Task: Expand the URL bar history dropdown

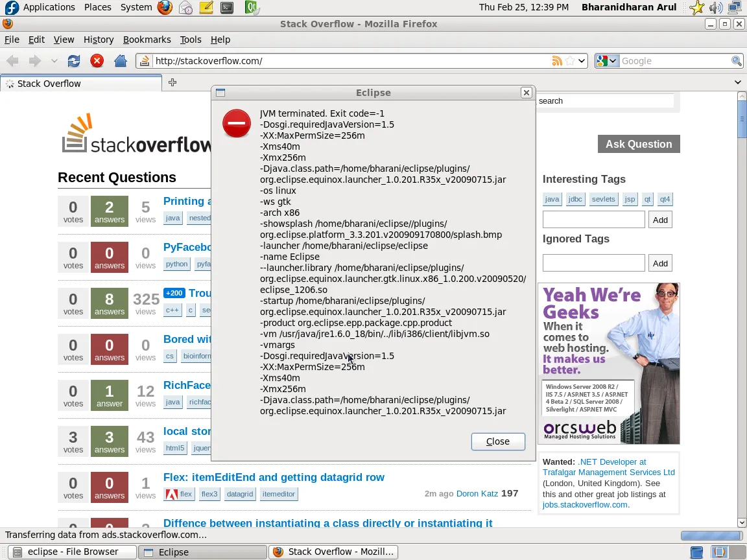Action: [582, 61]
